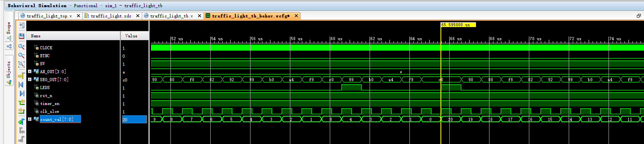This screenshot has width=644, height=144.
Task: Click the Name column header
Action: tap(73, 36)
